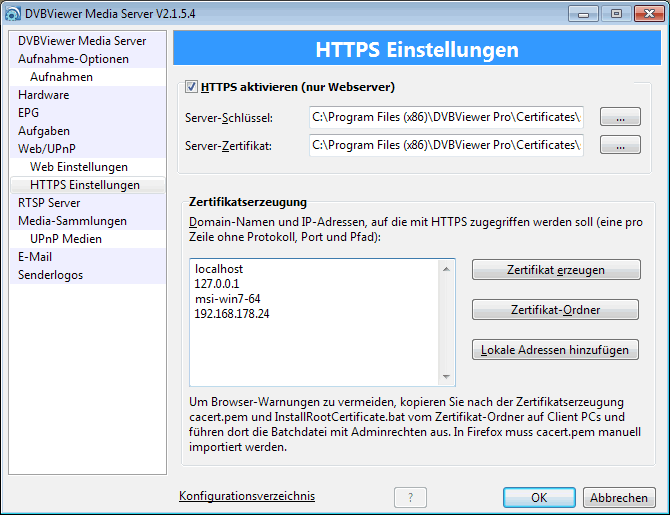Image resolution: width=670 pixels, height=515 pixels.
Task: Open the Aufgaben page
Action: tap(88, 131)
